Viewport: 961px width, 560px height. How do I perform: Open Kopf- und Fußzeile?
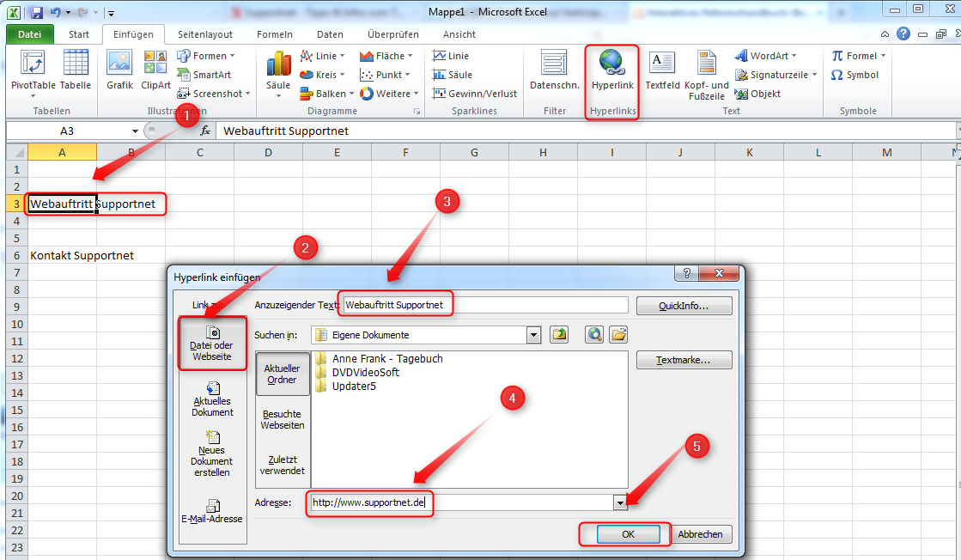(707, 75)
